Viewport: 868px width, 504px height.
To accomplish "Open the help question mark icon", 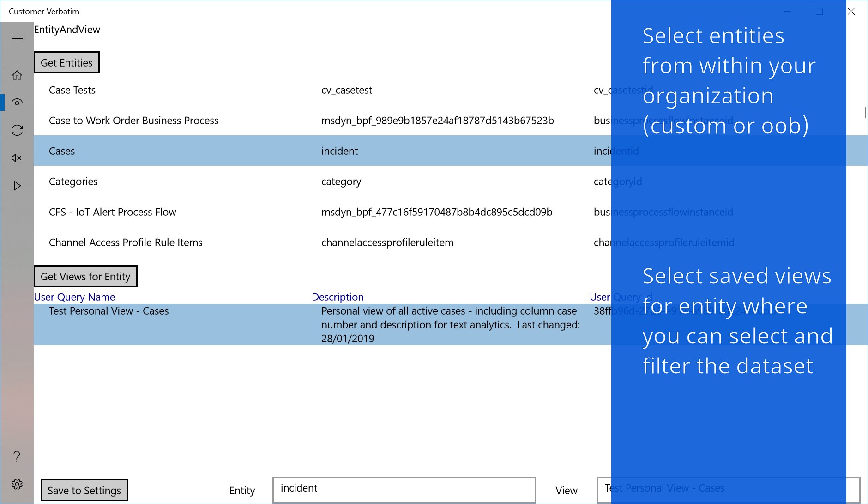I will click(x=17, y=456).
